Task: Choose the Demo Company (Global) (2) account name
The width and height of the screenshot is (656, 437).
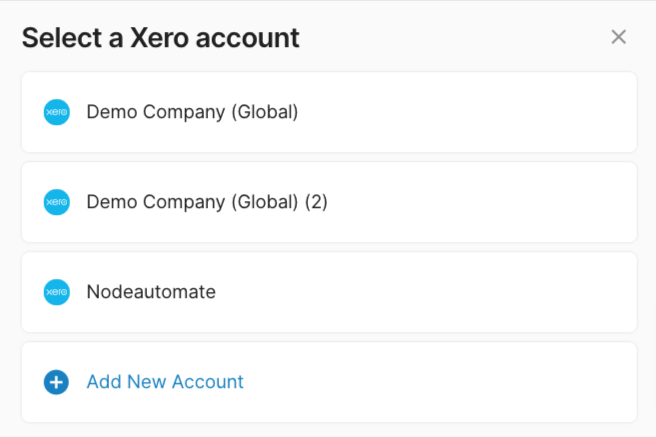Action: tap(207, 202)
